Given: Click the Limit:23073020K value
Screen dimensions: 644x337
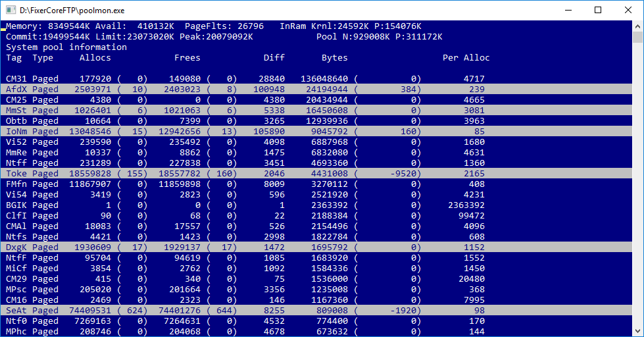Looking at the screenshot, I should pos(135,37).
